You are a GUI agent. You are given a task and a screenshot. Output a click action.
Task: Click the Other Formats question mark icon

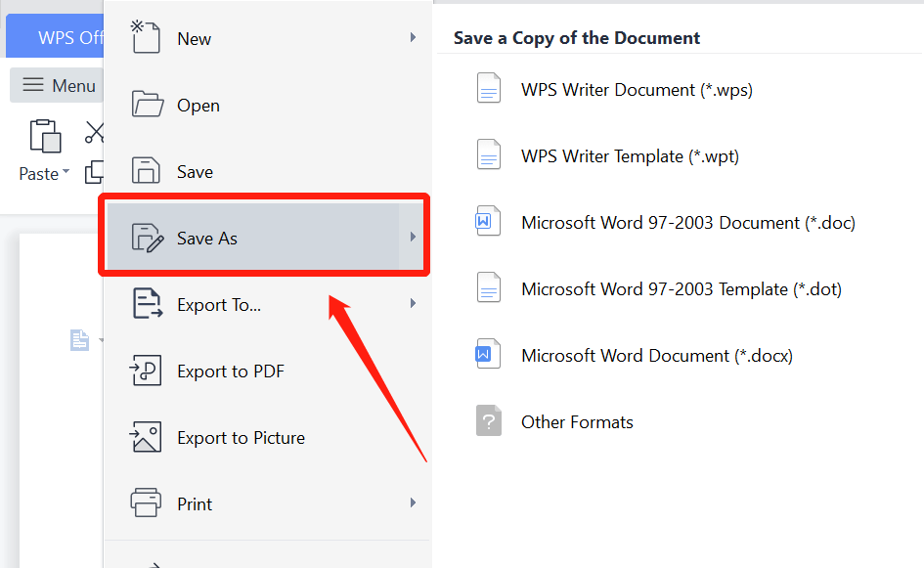click(x=489, y=420)
